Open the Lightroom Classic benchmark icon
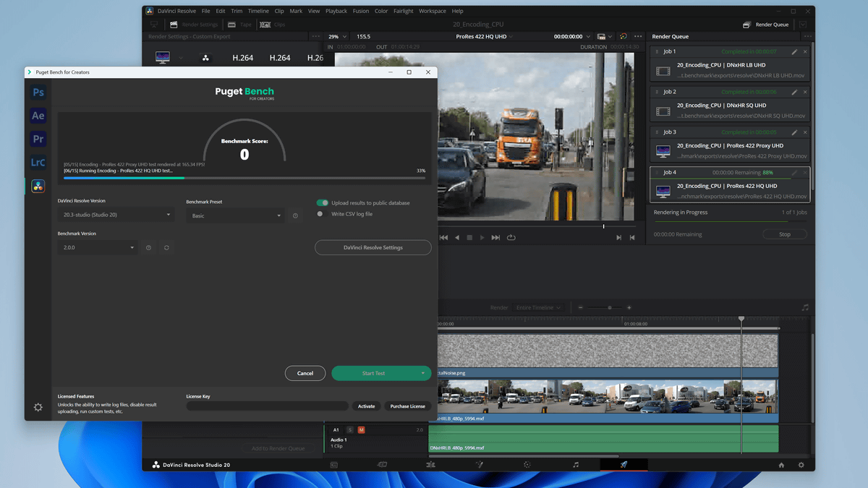The width and height of the screenshot is (868, 488). tap(38, 162)
